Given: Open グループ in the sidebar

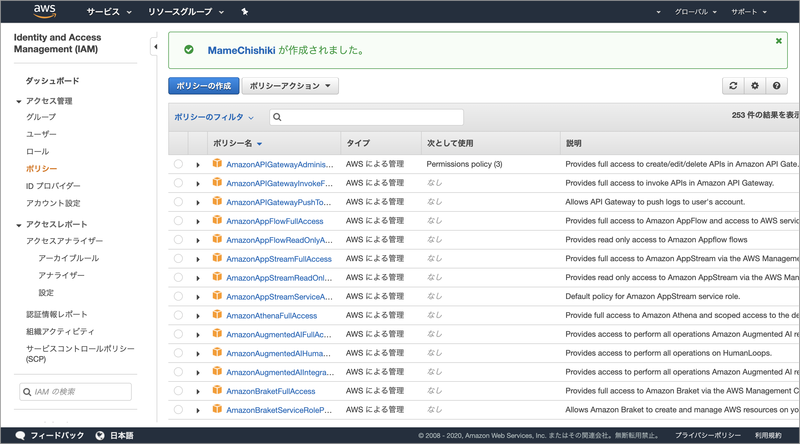Looking at the screenshot, I should click(41, 117).
